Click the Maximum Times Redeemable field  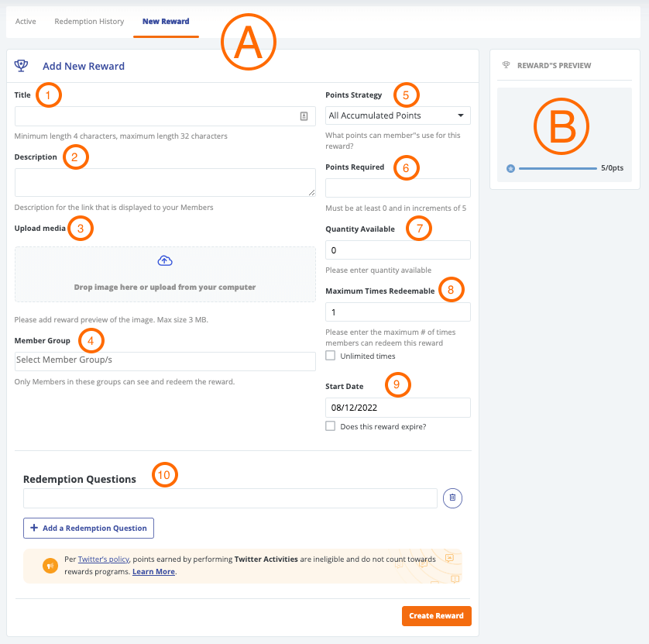[x=398, y=312]
